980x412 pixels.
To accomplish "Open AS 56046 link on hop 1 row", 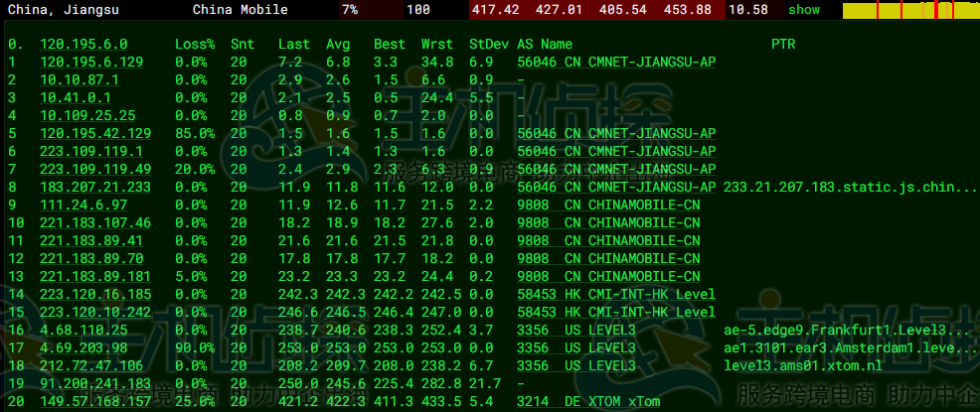I will coord(536,63).
